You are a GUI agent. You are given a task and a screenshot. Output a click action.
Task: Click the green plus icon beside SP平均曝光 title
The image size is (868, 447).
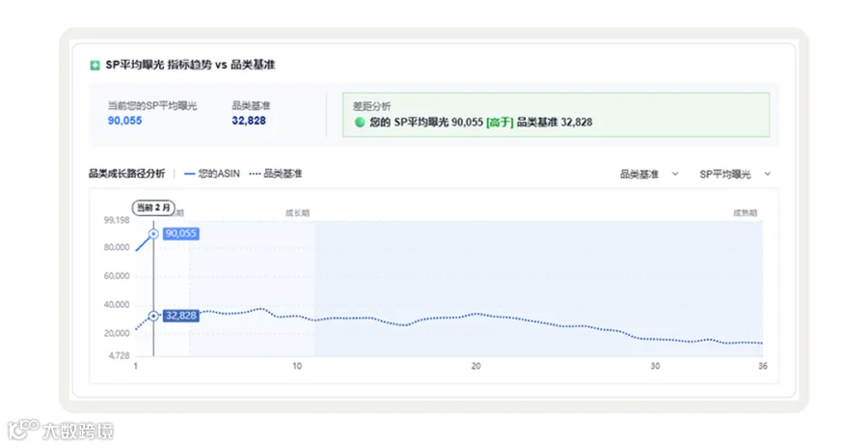[x=95, y=66]
